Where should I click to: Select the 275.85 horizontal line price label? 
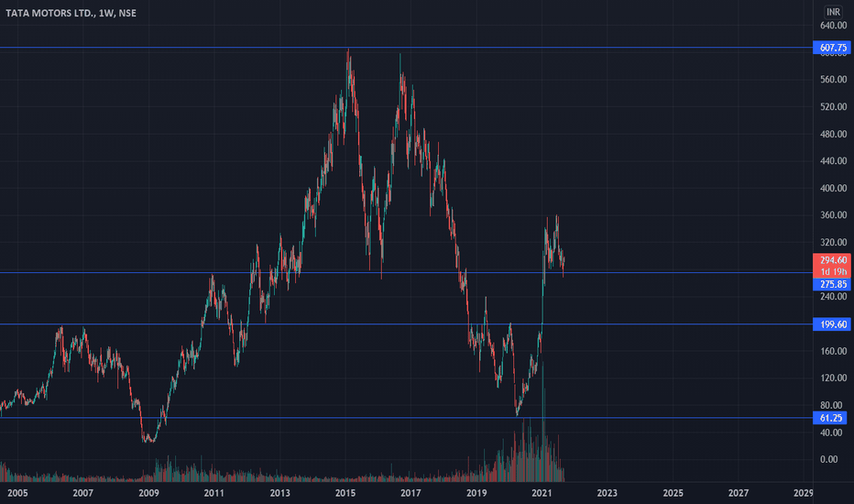(832, 284)
